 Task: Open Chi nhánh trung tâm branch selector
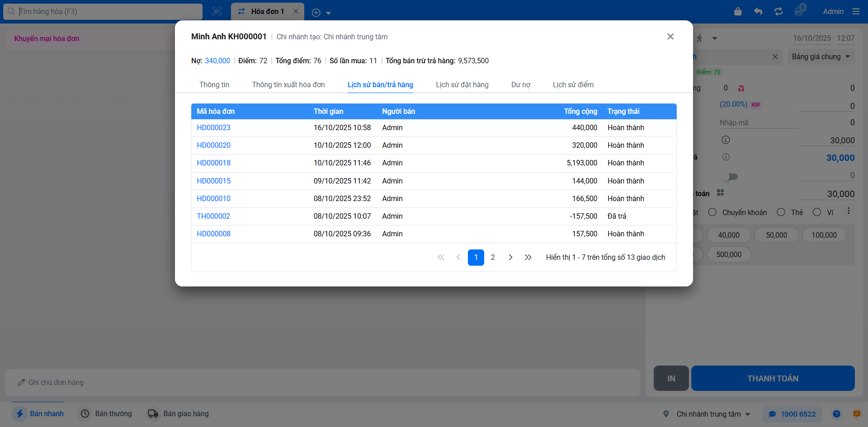click(x=708, y=414)
